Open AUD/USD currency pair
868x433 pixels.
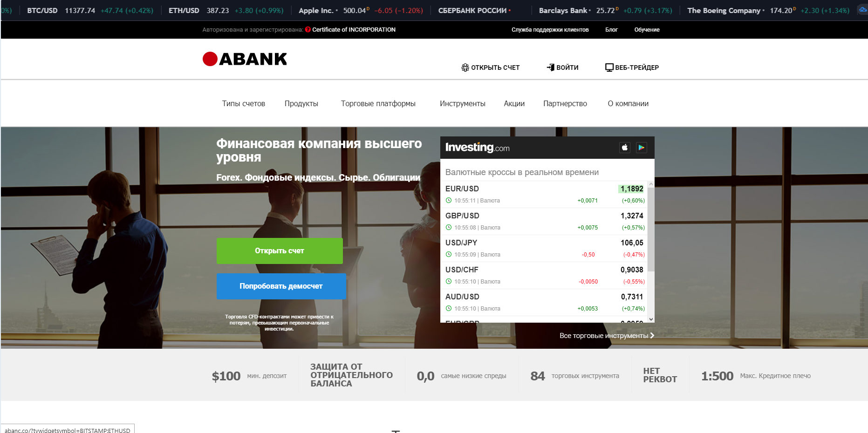462,297
